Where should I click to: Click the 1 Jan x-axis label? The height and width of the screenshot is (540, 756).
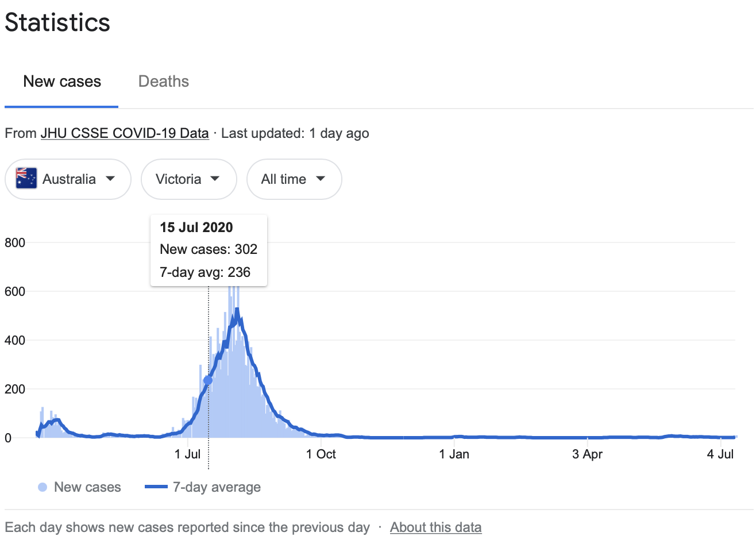pos(454,454)
